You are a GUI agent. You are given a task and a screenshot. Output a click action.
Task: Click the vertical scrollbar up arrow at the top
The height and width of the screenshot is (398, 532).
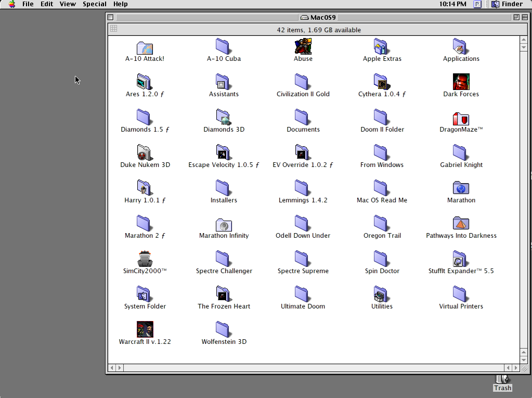[x=524, y=40]
